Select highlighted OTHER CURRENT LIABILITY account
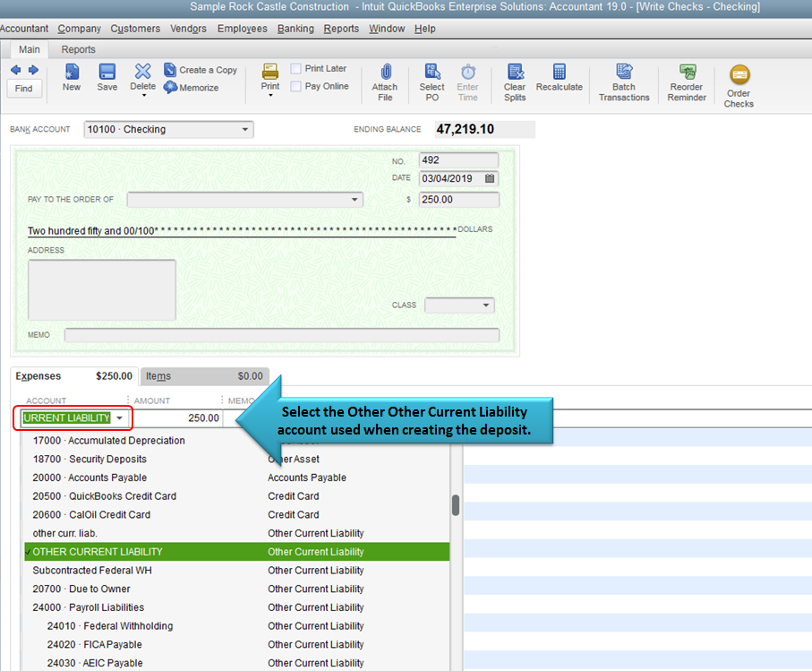The height and width of the screenshot is (671, 812). pyautogui.click(x=236, y=552)
